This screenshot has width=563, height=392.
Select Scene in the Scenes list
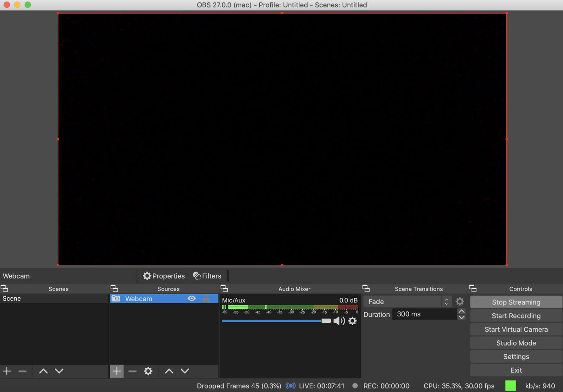[x=12, y=298]
